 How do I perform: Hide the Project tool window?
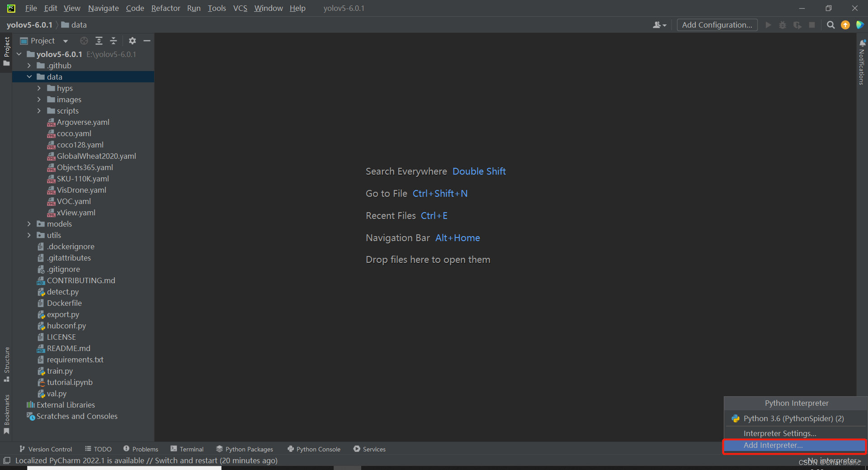tap(146, 41)
